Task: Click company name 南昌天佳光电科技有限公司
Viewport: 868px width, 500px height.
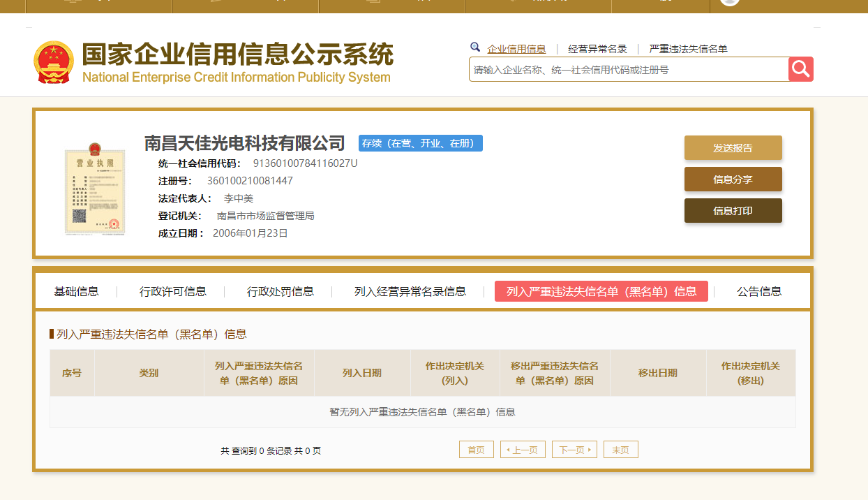Action: coord(245,143)
